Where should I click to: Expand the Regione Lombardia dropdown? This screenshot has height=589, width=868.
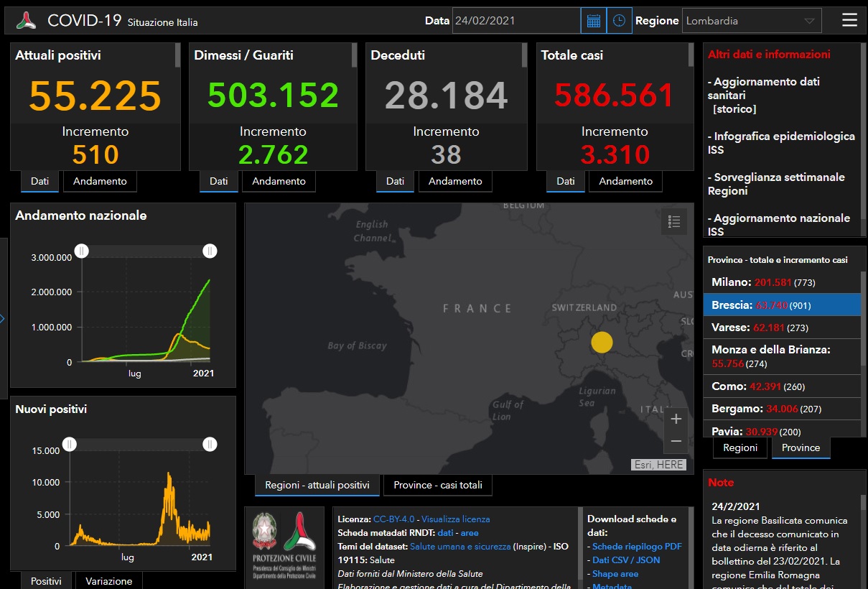(x=752, y=21)
